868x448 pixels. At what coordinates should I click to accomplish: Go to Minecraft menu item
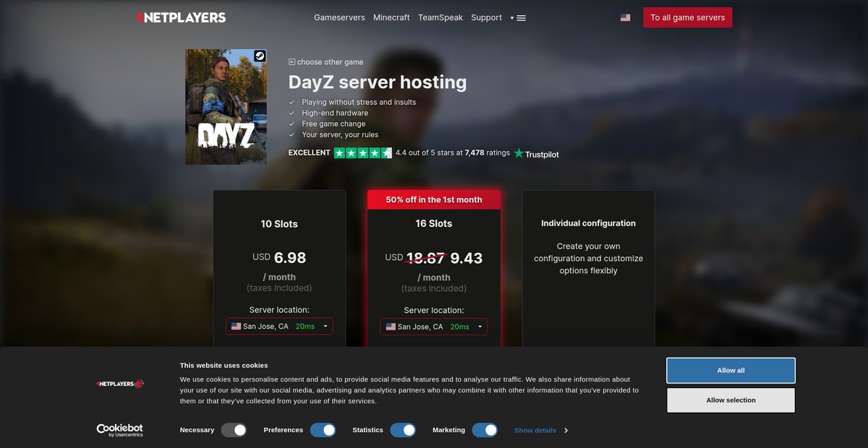pos(391,17)
